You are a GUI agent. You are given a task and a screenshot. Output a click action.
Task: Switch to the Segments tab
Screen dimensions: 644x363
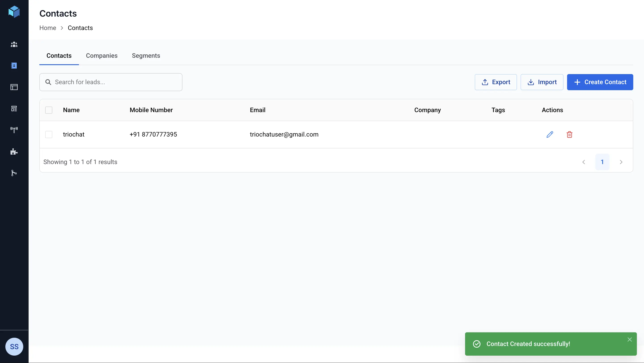(146, 56)
